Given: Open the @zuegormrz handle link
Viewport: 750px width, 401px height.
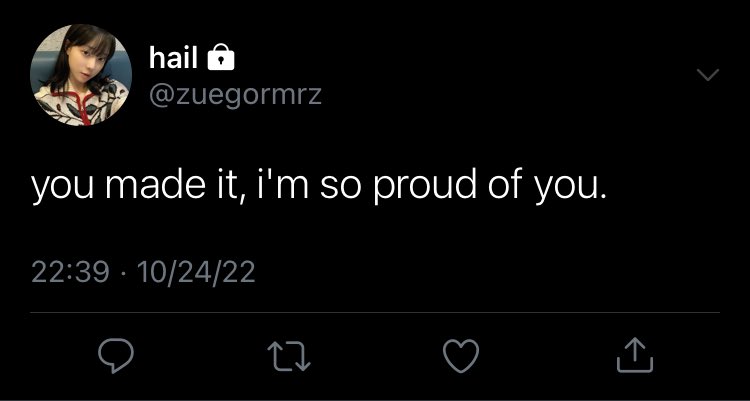Looking at the screenshot, I should click(x=235, y=96).
